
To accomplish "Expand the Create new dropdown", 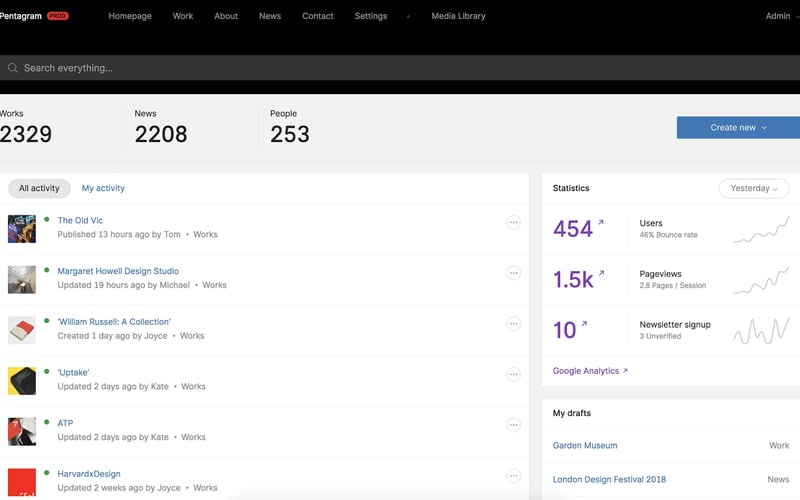I will [738, 128].
